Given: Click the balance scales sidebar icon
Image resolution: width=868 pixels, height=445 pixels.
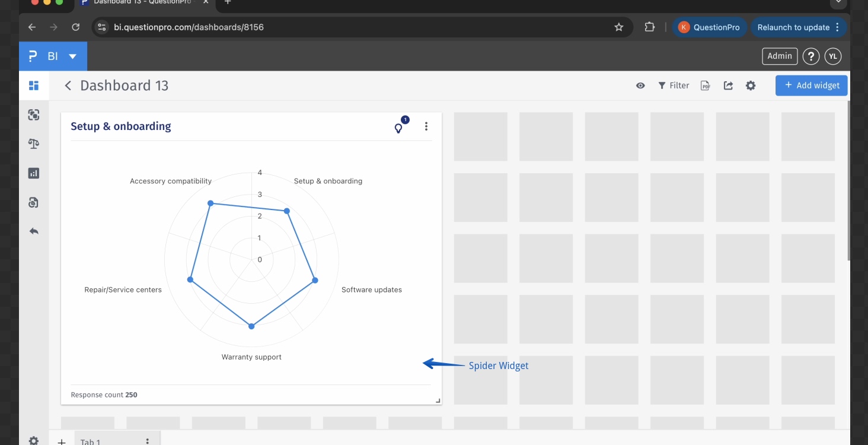Looking at the screenshot, I should 34,144.
